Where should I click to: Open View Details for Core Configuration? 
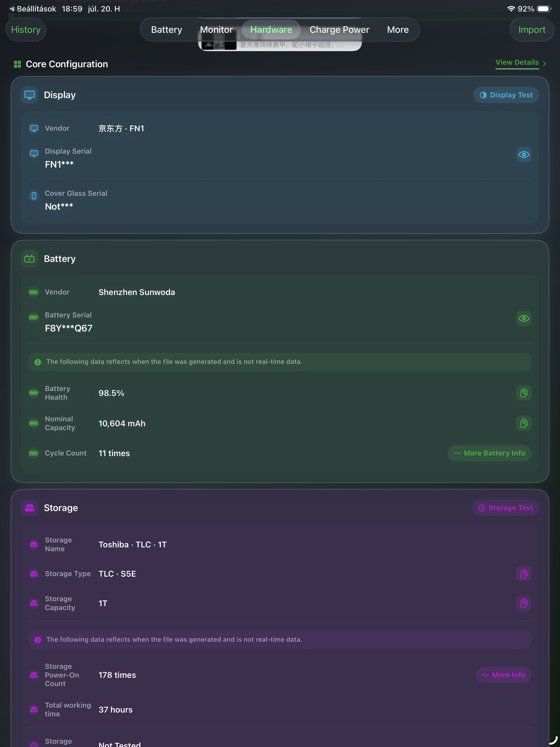[520, 63]
